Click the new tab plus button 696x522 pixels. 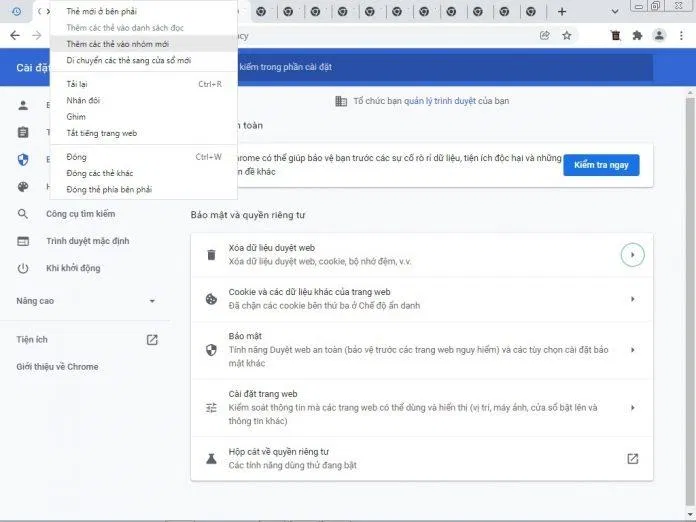[562, 11]
